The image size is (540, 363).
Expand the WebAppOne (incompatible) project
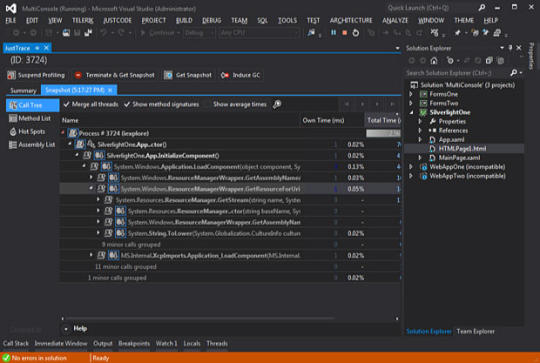pyautogui.click(x=411, y=167)
